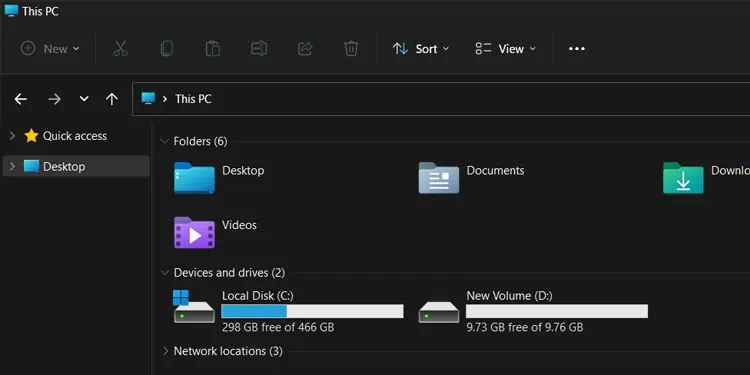Click the Folders (6) header text
The width and height of the screenshot is (750, 375).
coord(200,141)
